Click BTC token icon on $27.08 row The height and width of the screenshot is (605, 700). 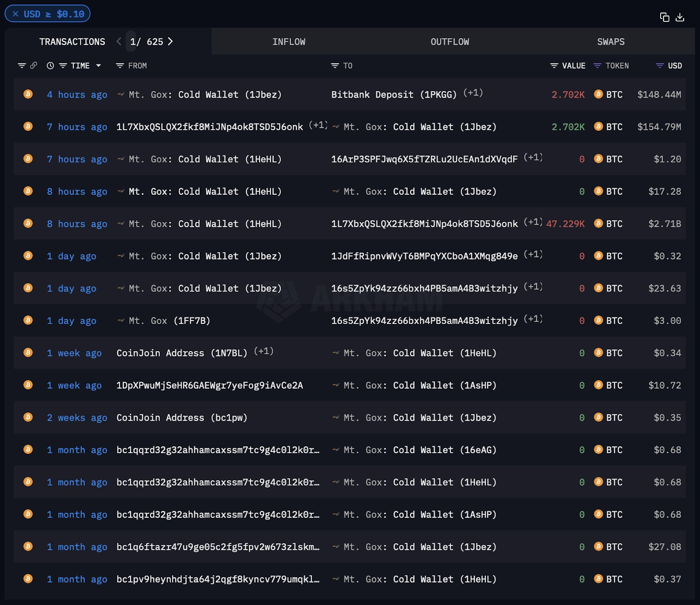598,546
